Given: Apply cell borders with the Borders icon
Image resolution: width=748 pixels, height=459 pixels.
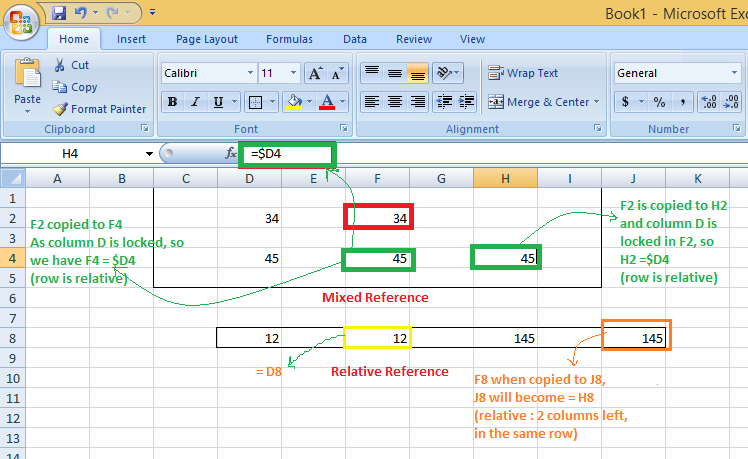Looking at the screenshot, I should pyautogui.click(x=256, y=102).
